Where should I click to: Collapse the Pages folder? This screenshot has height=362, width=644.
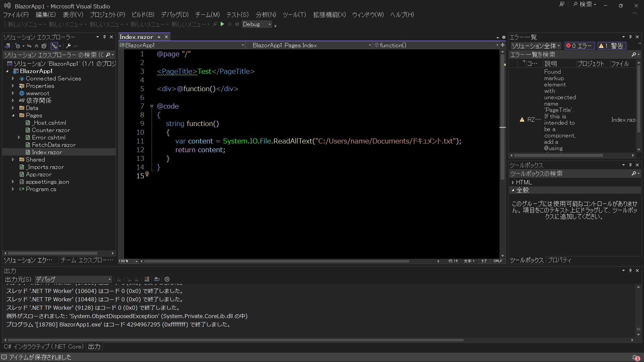click(x=13, y=115)
